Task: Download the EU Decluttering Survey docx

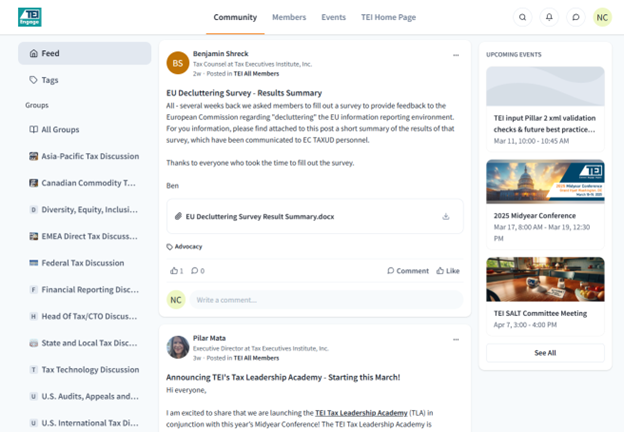Action: pyautogui.click(x=446, y=216)
